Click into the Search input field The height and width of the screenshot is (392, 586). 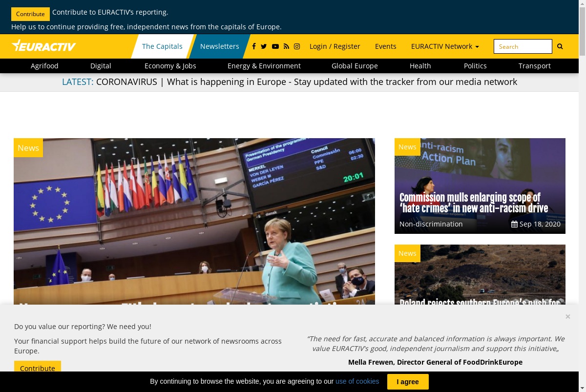(523, 46)
